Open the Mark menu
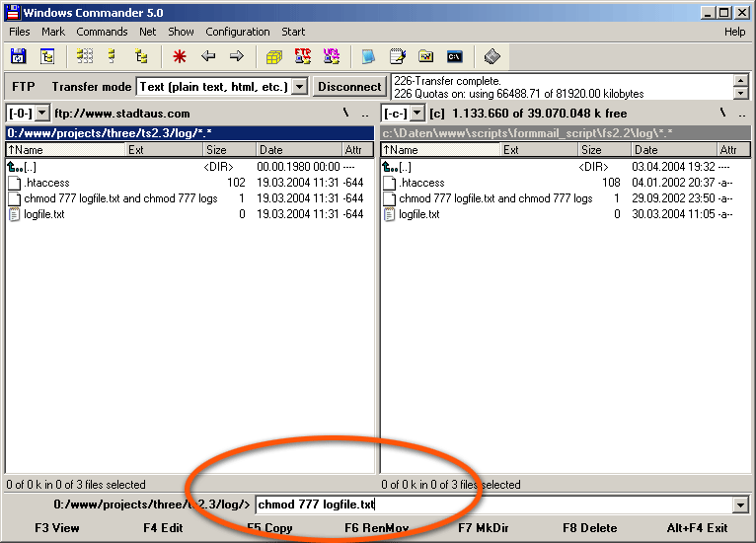Viewport: 756px width, 543px height. [53, 32]
